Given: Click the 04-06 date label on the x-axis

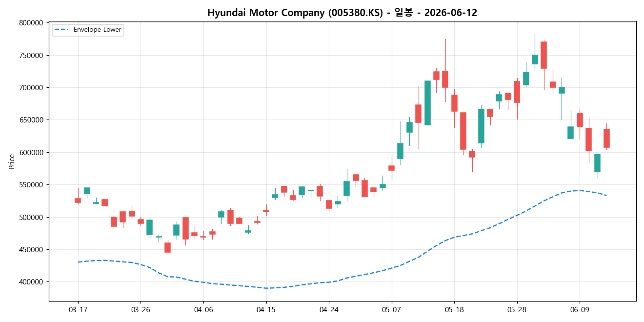Looking at the screenshot, I should pyautogui.click(x=203, y=310).
